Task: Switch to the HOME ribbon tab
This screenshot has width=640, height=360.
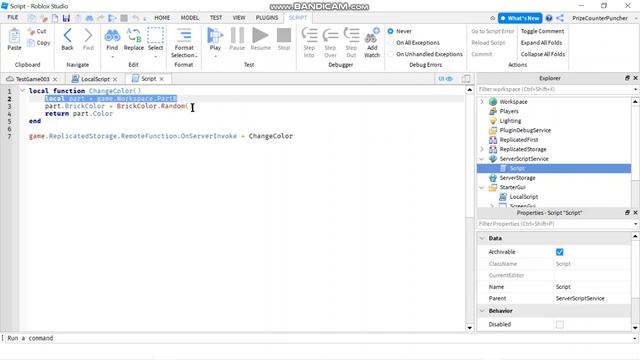Action: pyautogui.click(x=162, y=18)
